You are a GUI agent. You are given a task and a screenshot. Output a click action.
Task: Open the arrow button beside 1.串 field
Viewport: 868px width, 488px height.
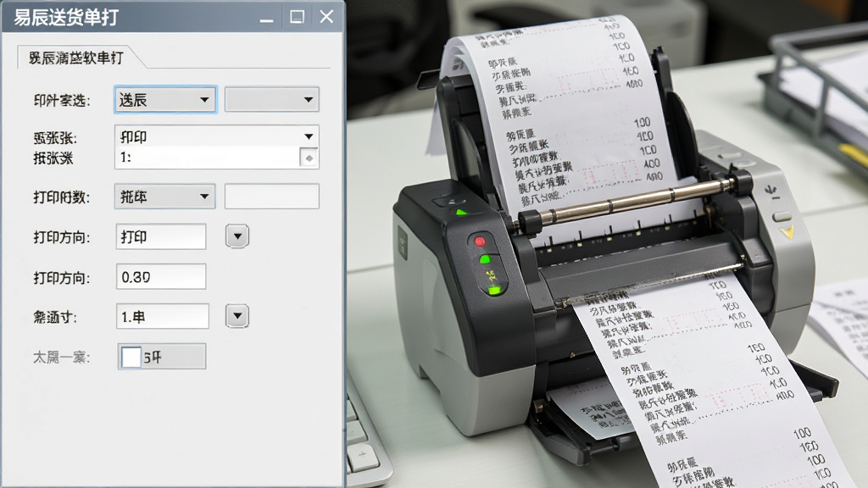coord(237,316)
